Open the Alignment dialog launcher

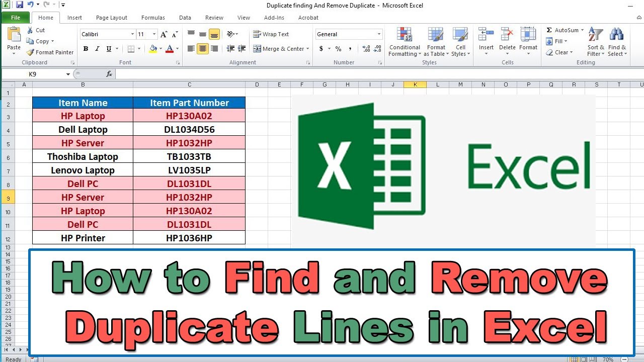tap(308, 63)
